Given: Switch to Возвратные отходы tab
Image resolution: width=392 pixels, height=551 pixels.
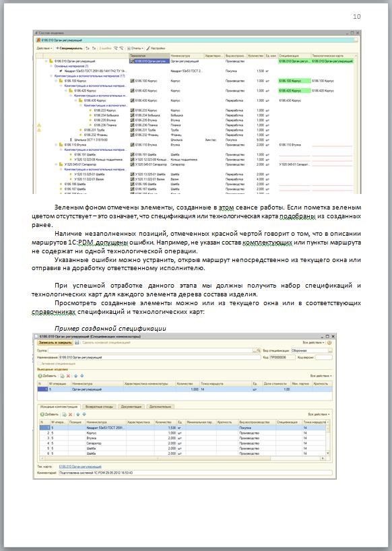Looking at the screenshot, I should point(100,407).
